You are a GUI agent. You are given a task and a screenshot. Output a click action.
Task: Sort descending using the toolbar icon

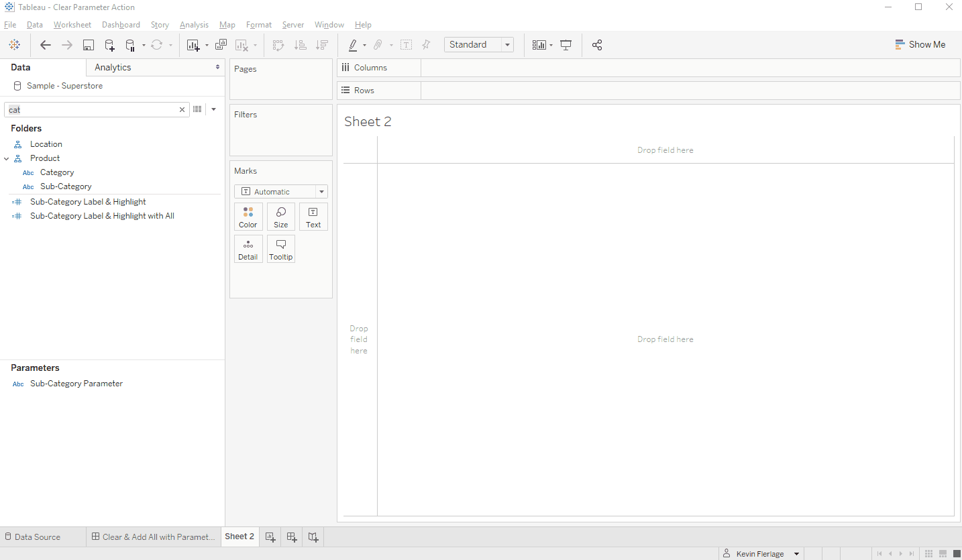(322, 45)
